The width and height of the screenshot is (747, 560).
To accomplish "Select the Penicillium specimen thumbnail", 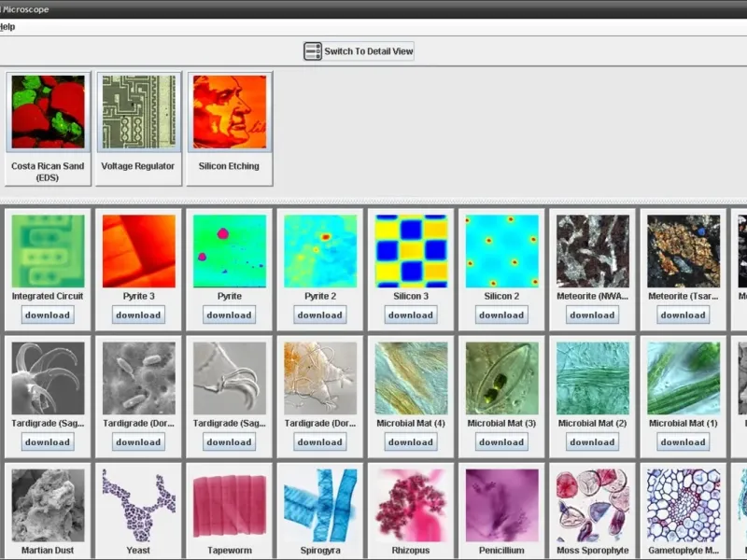I will coord(502,505).
